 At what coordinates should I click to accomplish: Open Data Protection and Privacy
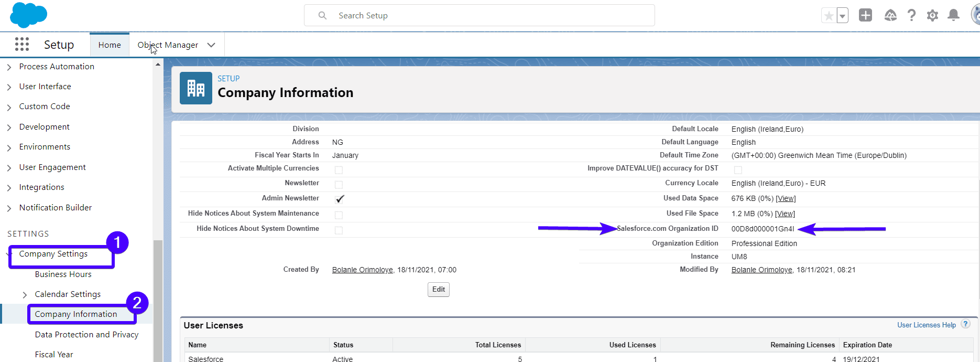[86, 334]
